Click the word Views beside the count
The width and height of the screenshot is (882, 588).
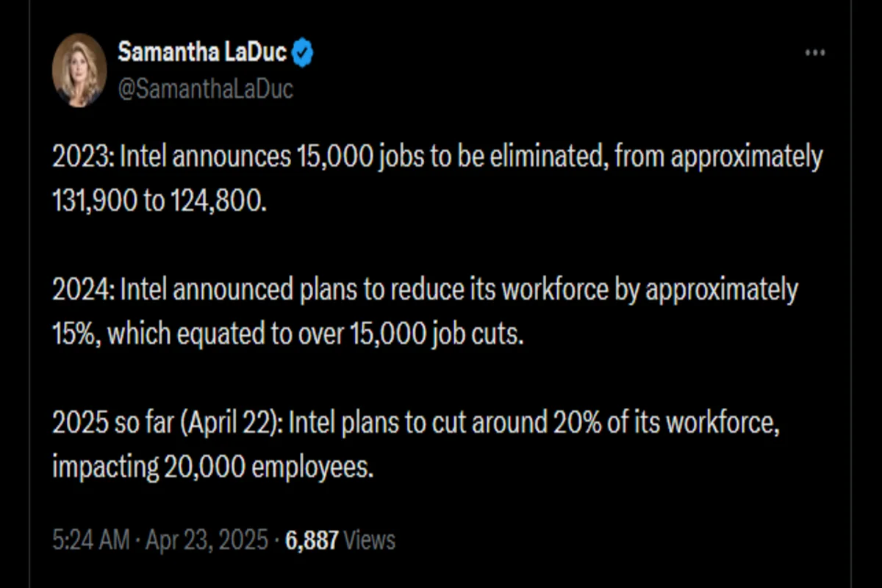point(370,540)
